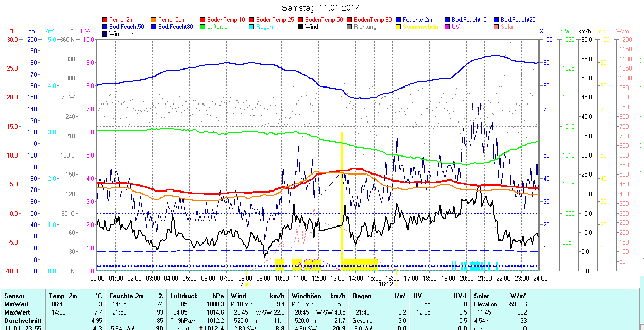Select the cyan Regen legend marker
644x330 pixels.
[252, 27]
